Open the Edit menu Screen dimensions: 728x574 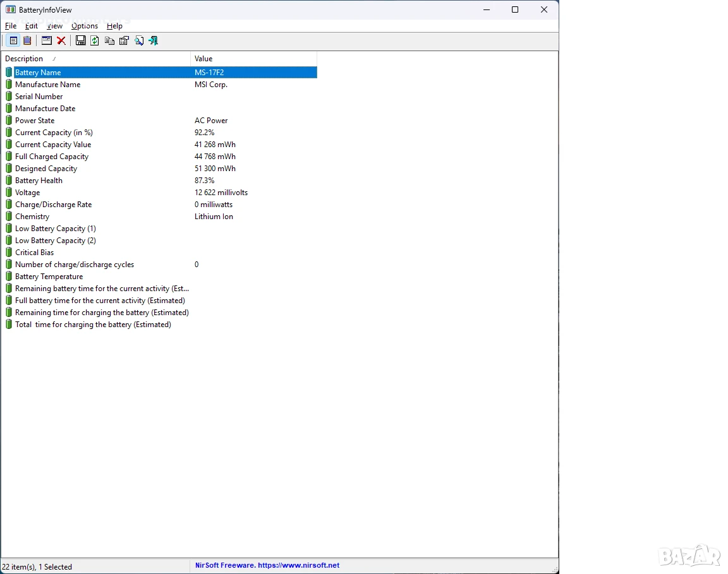click(31, 26)
